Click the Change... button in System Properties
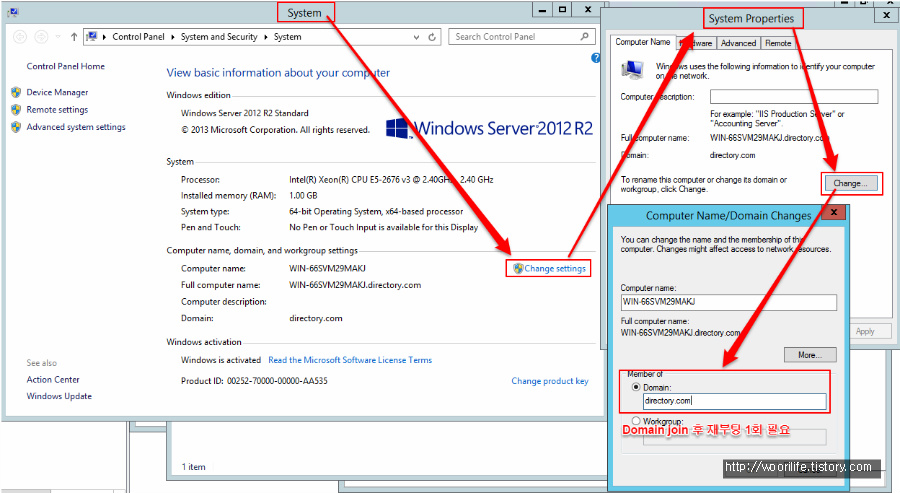 click(851, 184)
